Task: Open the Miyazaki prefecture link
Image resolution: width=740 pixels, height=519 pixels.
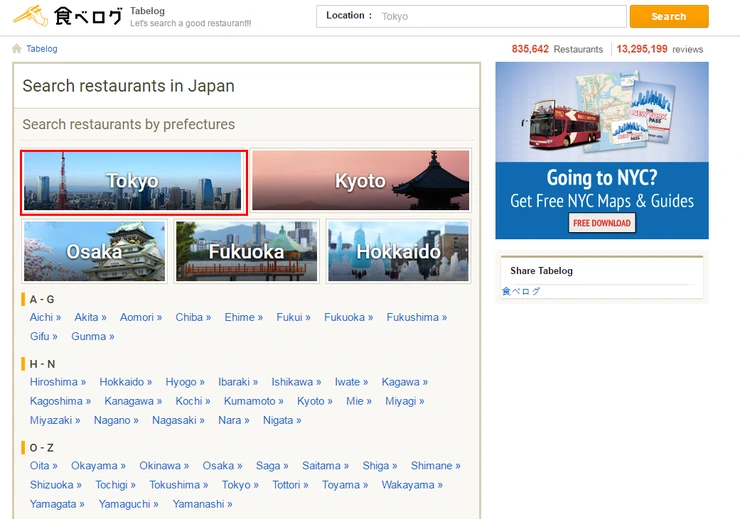Action: click(x=55, y=420)
